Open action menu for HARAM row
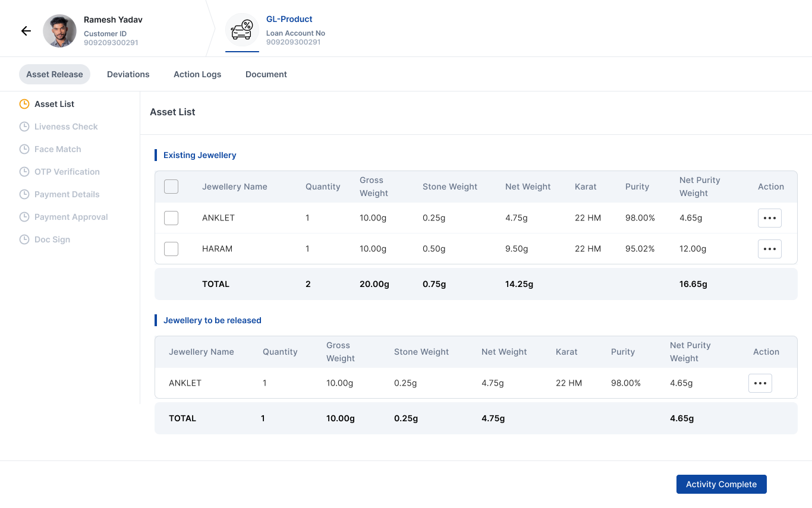Image resolution: width=812 pixels, height=508 pixels. tap(769, 249)
